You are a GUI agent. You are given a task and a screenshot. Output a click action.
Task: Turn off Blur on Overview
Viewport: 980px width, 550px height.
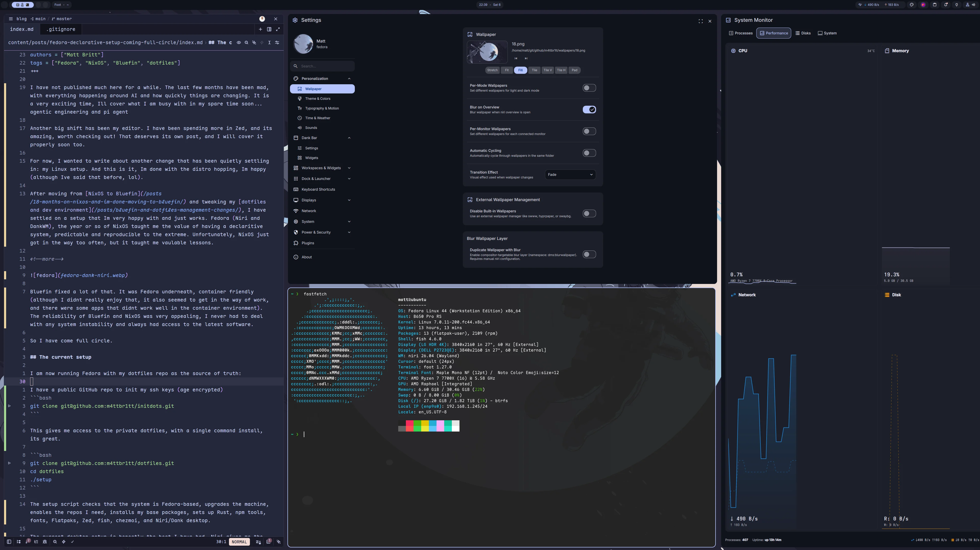(589, 110)
